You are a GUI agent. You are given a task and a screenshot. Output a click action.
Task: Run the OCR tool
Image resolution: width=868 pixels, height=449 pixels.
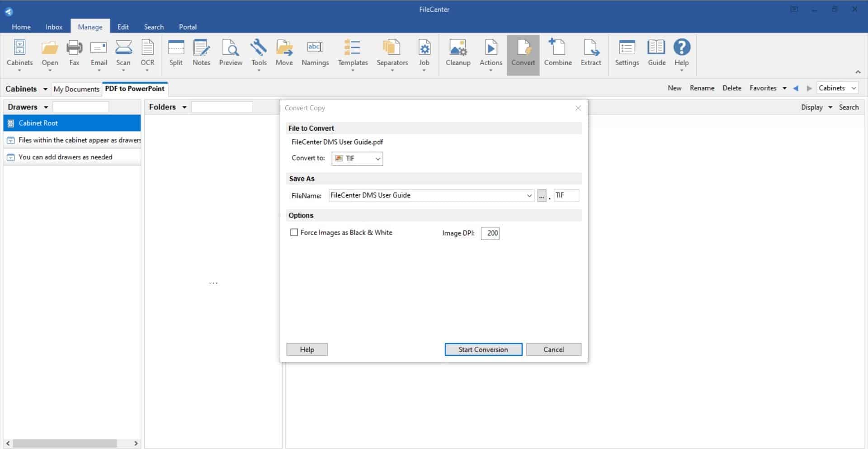coord(147,54)
